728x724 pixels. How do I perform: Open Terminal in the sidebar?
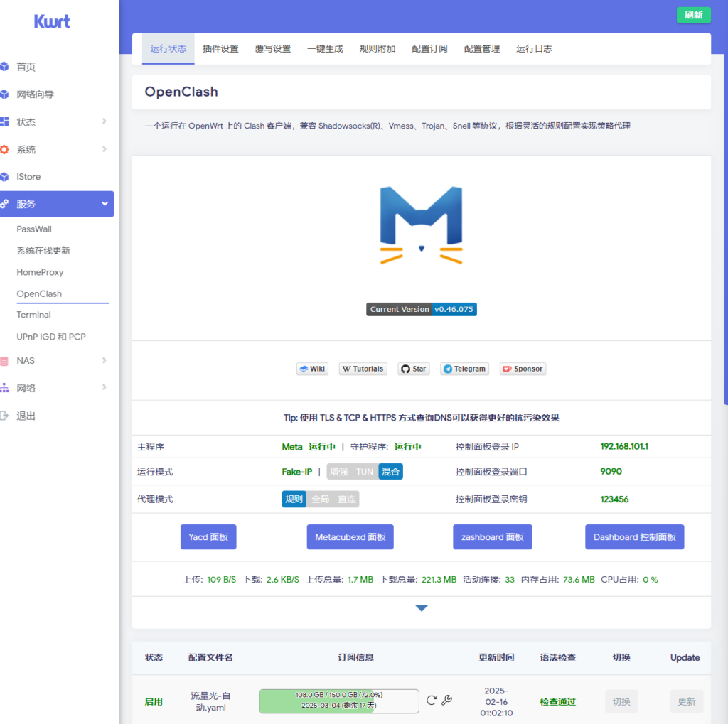(x=34, y=315)
